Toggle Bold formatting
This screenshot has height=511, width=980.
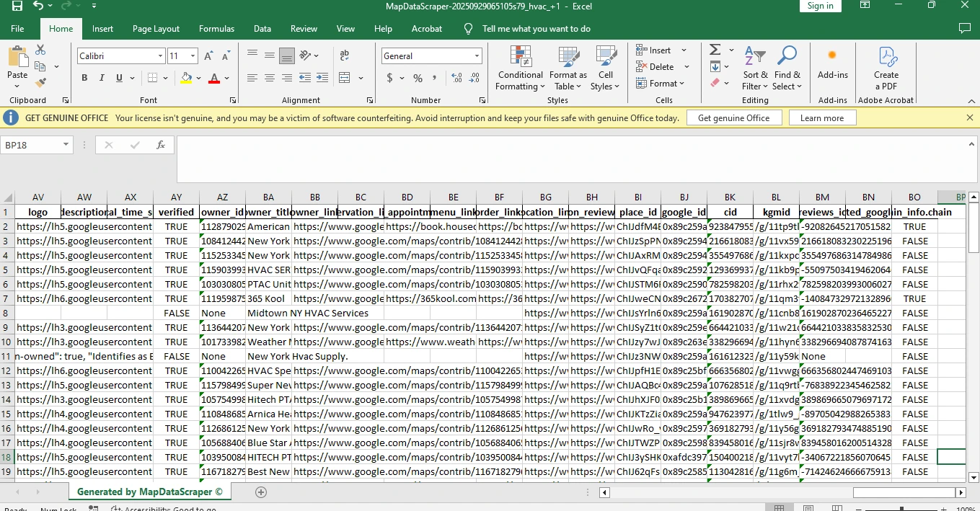pyautogui.click(x=84, y=78)
